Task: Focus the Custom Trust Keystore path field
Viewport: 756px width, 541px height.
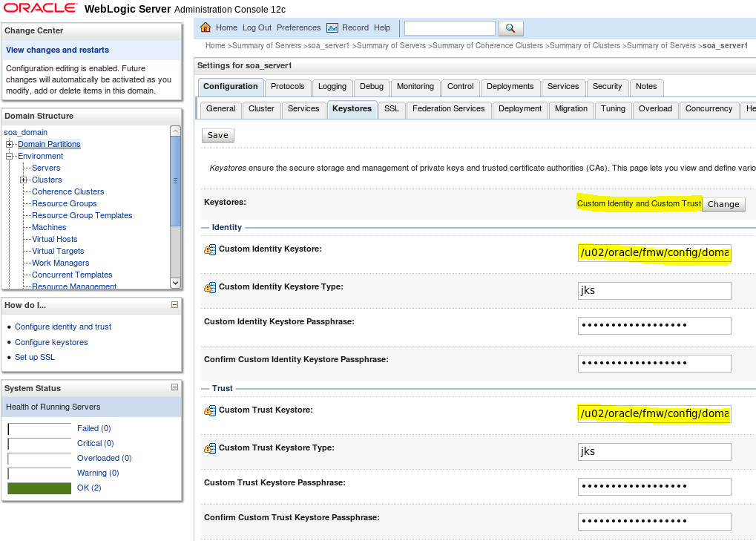Action: click(x=654, y=414)
